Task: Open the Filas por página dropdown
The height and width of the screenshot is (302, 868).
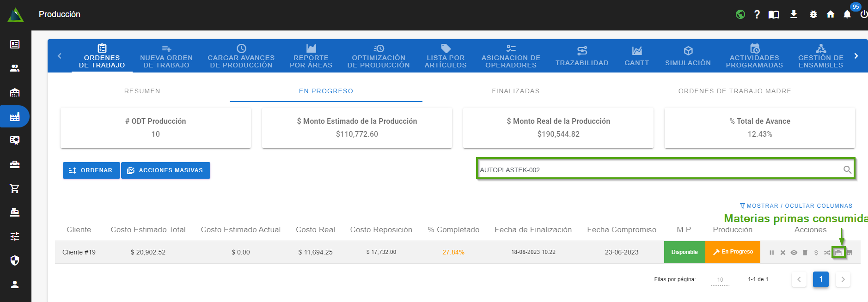Action: pyautogui.click(x=720, y=280)
